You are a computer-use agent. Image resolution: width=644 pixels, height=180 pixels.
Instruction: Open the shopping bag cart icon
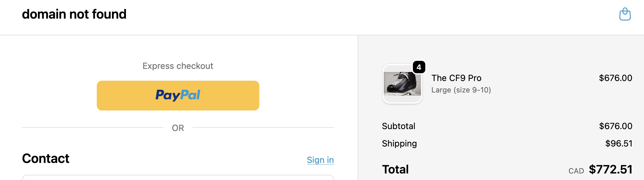(x=625, y=14)
